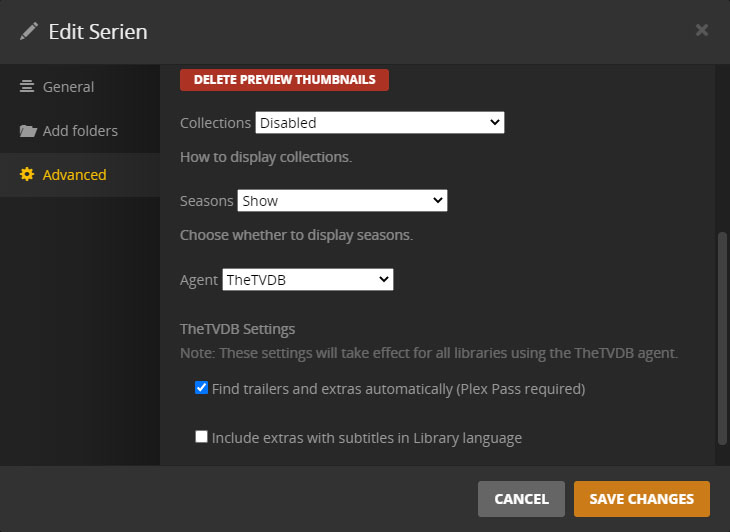This screenshot has width=730, height=532.
Task: Enable Include extras with subtitles checkbox
Action: click(x=202, y=437)
